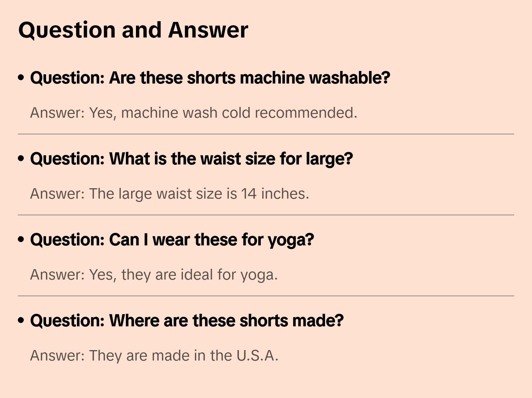Click the bullet beside the waist size question
532x398 pixels.
coord(21,159)
